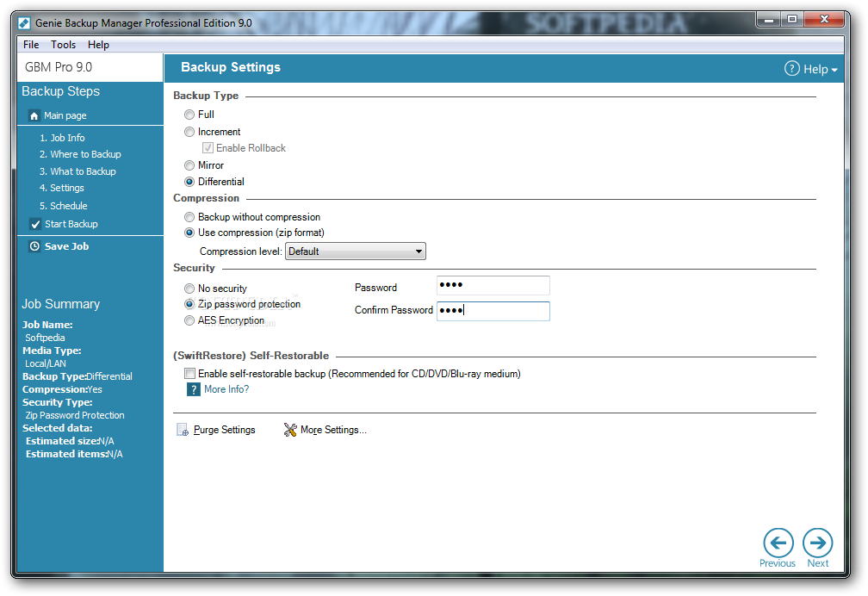Open the Help menu in menu bar
The width and height of the screenshot is (868, 596).
98,44
